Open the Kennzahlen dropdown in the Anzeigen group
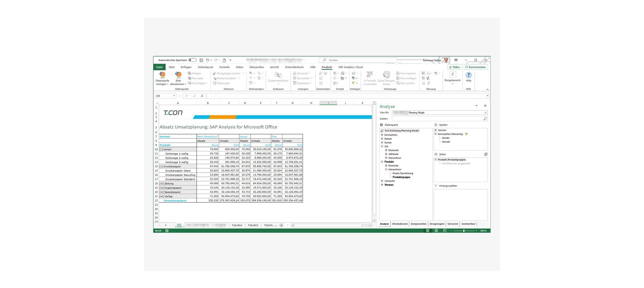Viewport: 644px width, 288px height. click(302, 78)
